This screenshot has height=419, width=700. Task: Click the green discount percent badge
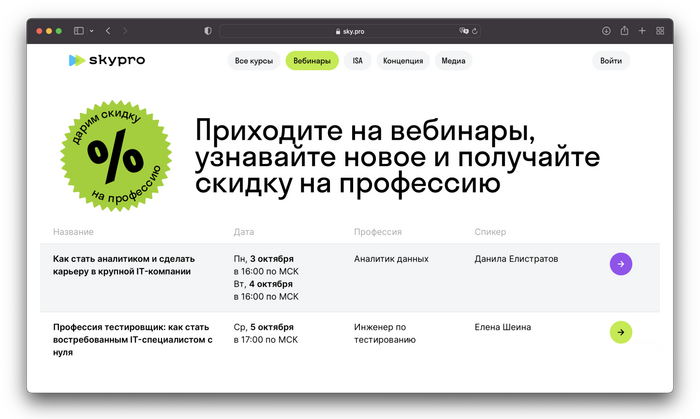pyautogui.click(x=116, y=156)
